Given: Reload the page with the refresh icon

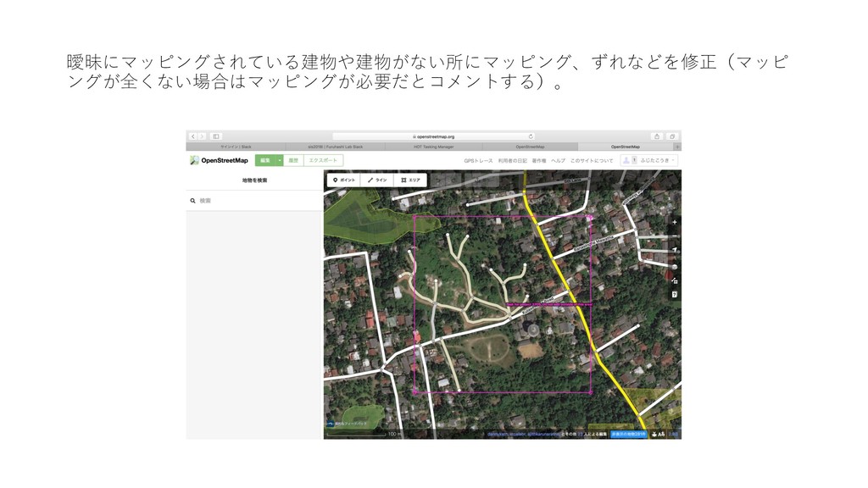Looking at the screenshot, I should click(x=531, y=136).
